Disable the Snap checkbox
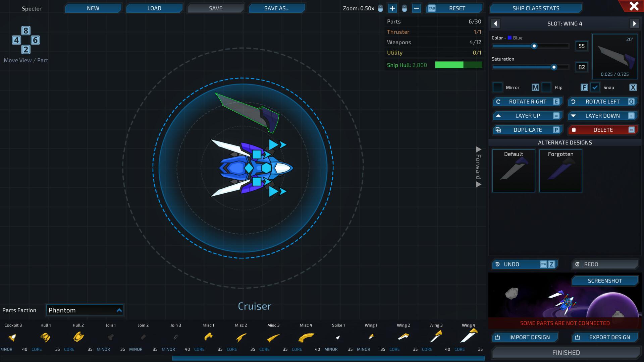644x362 pixels. tap(596, 87)
